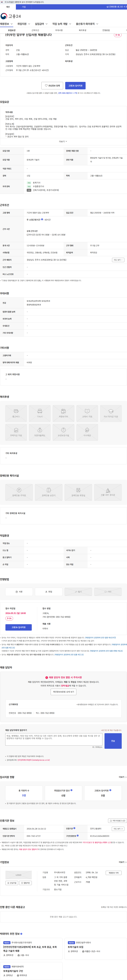Image resolution: width=127 pixels, height=980 pixels.
Task: Click the top 고용24 입사지원 button
Action: pyautogui.click(x=75, y=86)
